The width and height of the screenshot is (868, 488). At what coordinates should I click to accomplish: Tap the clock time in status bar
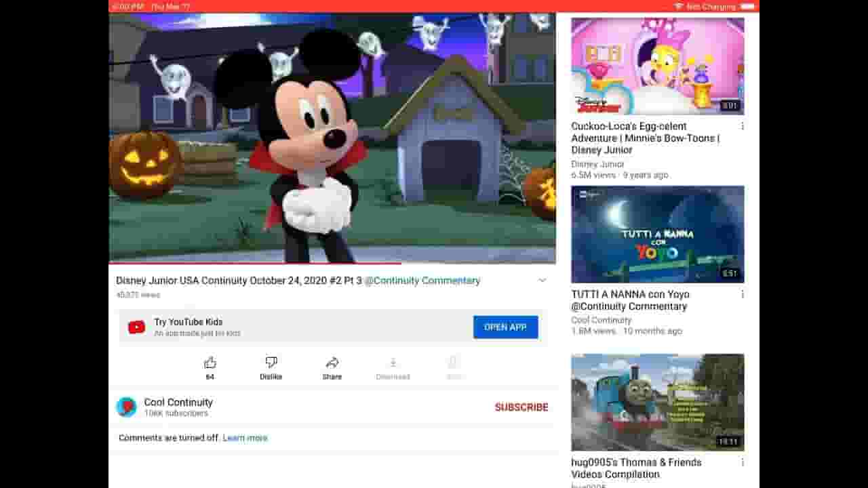128,6
